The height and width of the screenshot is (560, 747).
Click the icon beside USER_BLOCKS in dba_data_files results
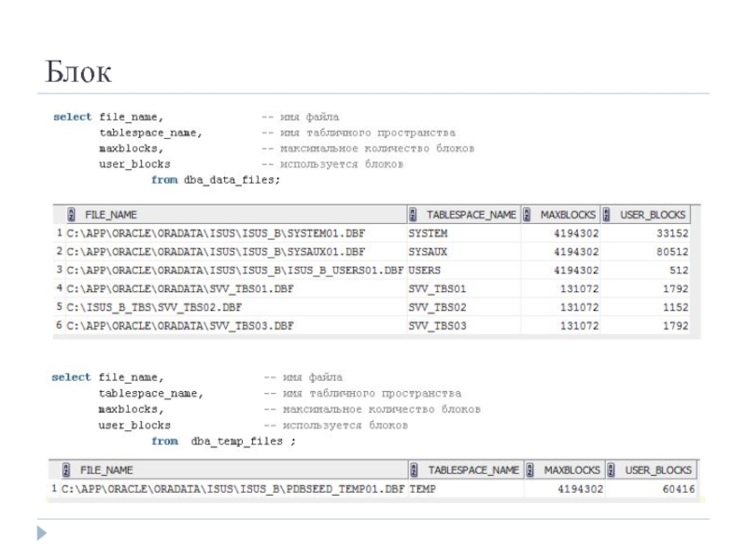(x=608, y=215)
